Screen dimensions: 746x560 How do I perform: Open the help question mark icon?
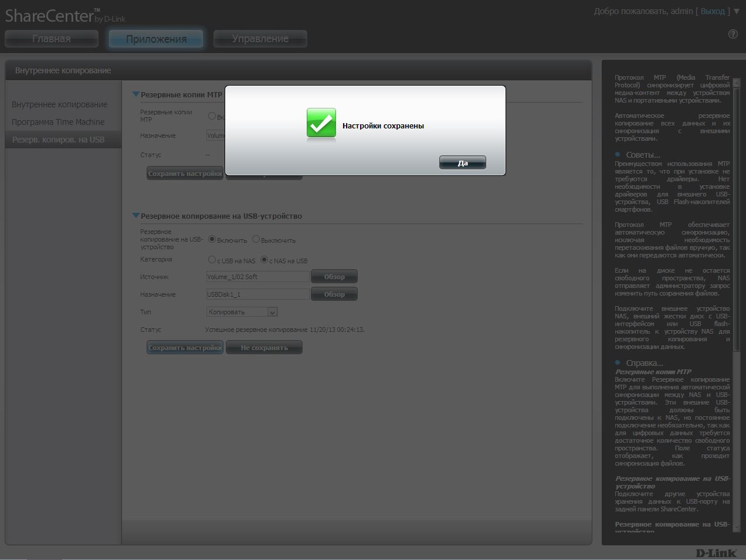pyautogui.click(x=733, y=34)
